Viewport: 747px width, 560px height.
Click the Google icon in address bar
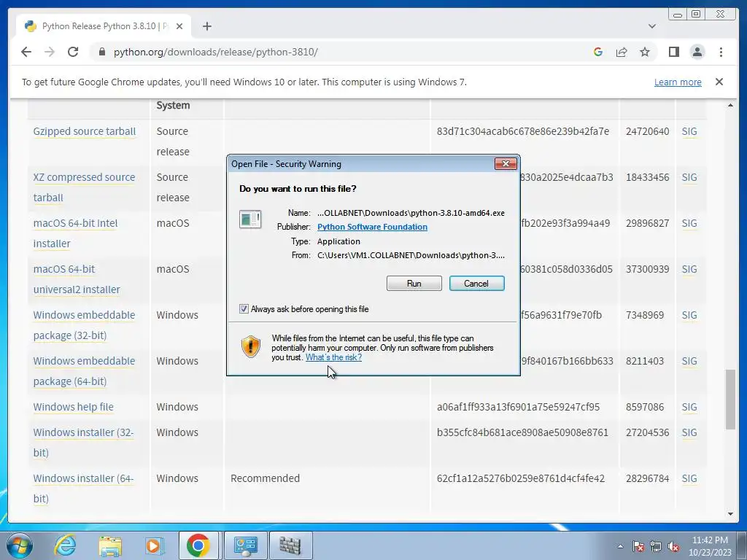click(x=598, y=52)
